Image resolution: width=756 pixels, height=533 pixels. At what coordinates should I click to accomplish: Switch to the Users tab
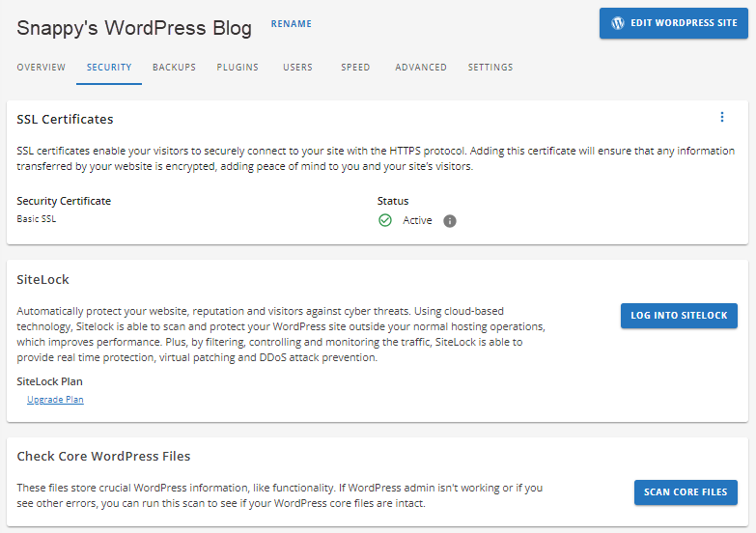297,68
